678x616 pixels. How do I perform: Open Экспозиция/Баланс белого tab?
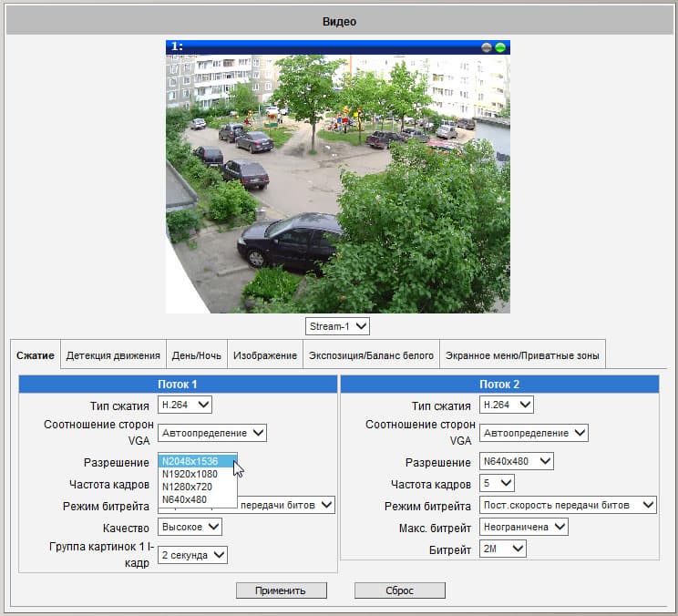point(371,355)
